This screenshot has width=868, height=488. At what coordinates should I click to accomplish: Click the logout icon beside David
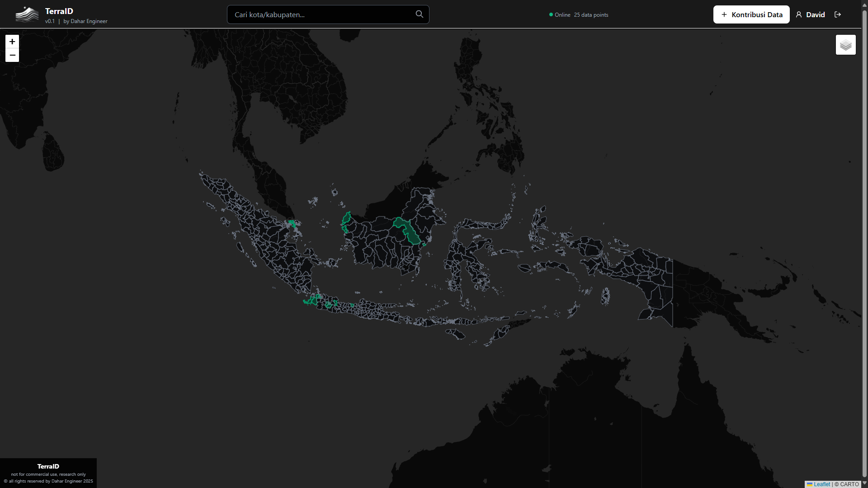pos(838,14)
